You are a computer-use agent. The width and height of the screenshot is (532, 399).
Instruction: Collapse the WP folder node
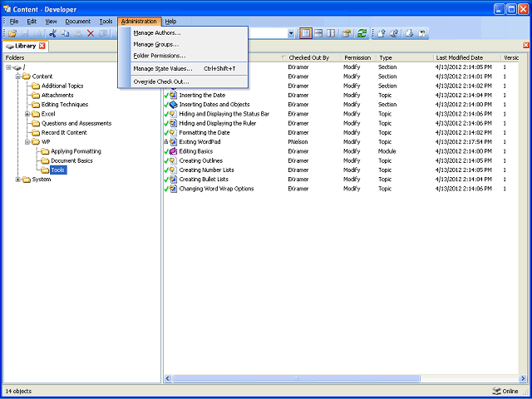point(27,142)
